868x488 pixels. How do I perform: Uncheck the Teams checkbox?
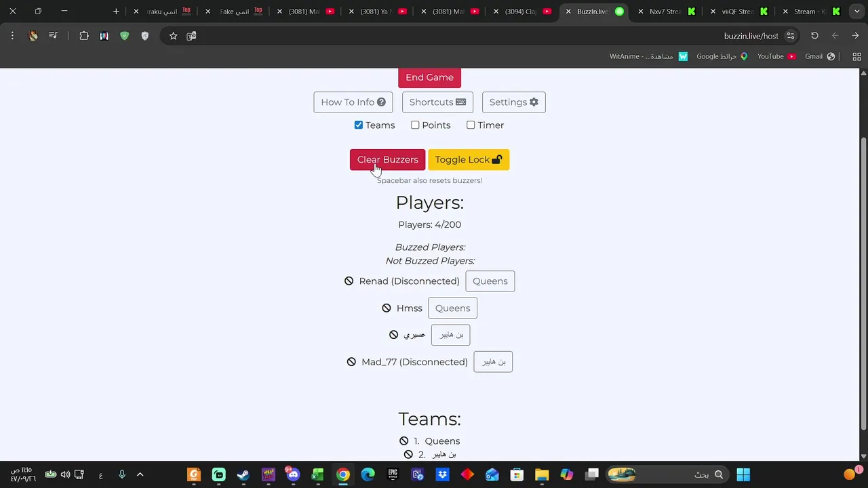pos(359,125)
